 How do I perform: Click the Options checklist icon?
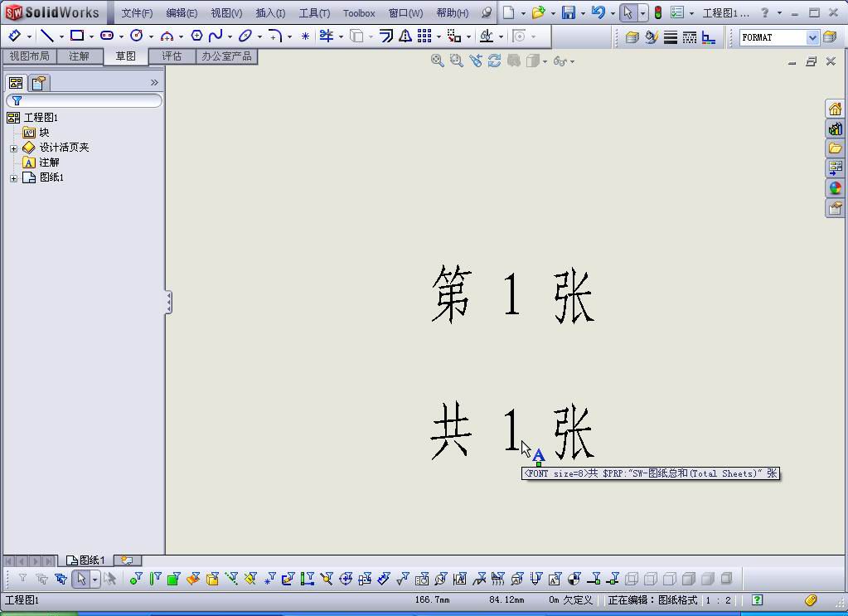coord(677,12)
